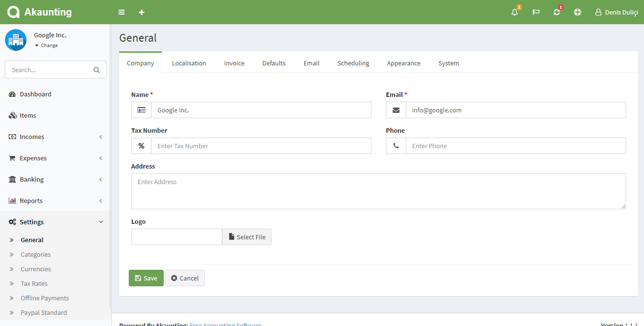Click the Enter Tax Number field
This screenshot has height=326, width=644.
pyautogui.click(x=261, y=146)
